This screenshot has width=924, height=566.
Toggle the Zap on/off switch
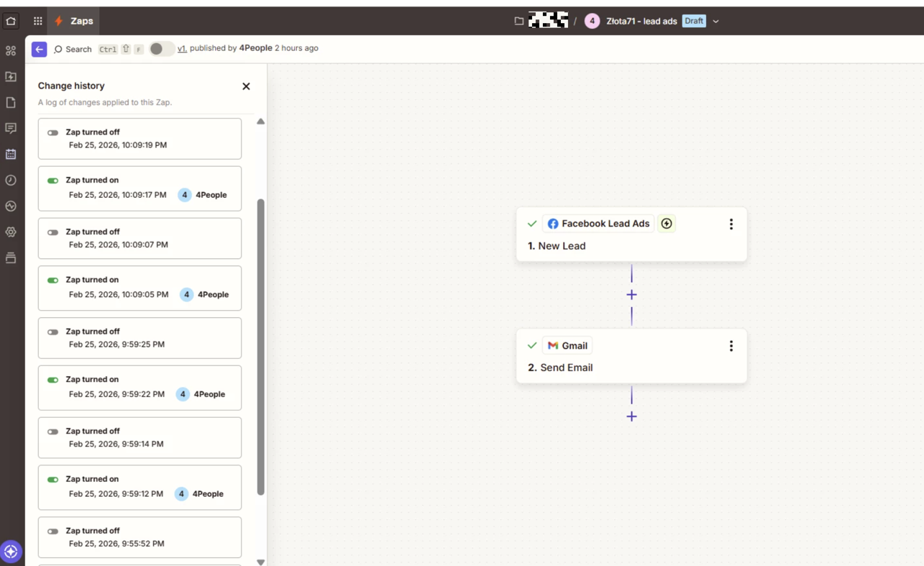(161, 49)
